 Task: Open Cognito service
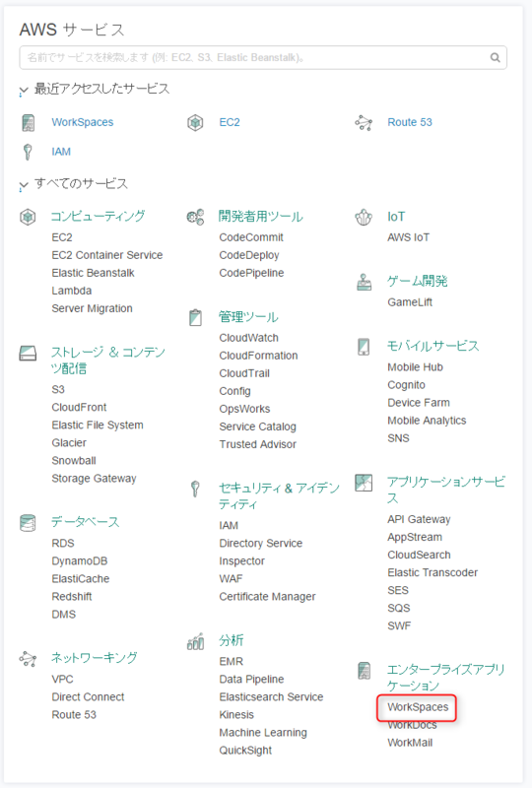[406, 385]
